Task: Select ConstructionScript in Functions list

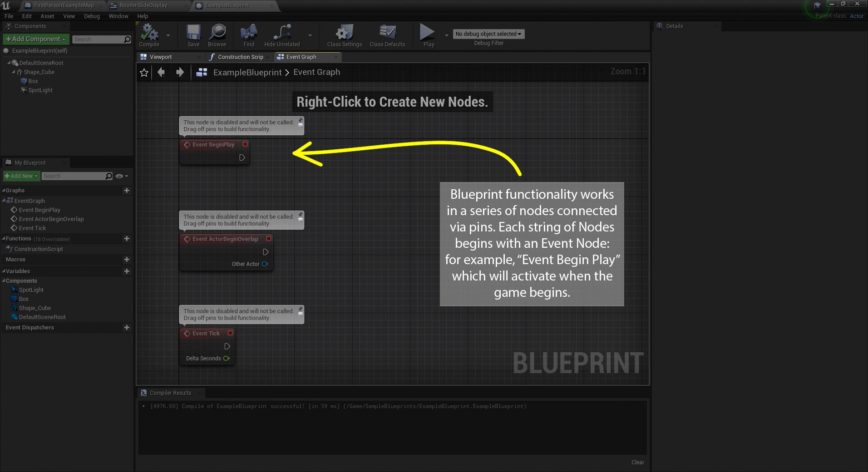Action: [39, 249]
